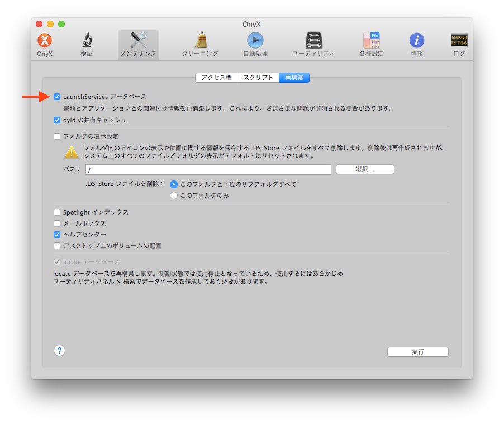Screen dimensions: 504x424
Task: Open the 自動処理 play icon
Action: (255, 41)
